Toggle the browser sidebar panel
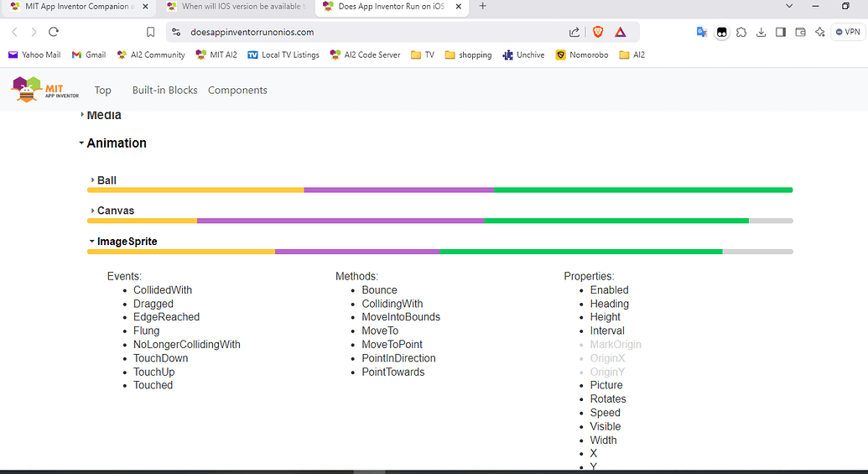This screenshot has height=474, width=868. click(x=780, y=32)
